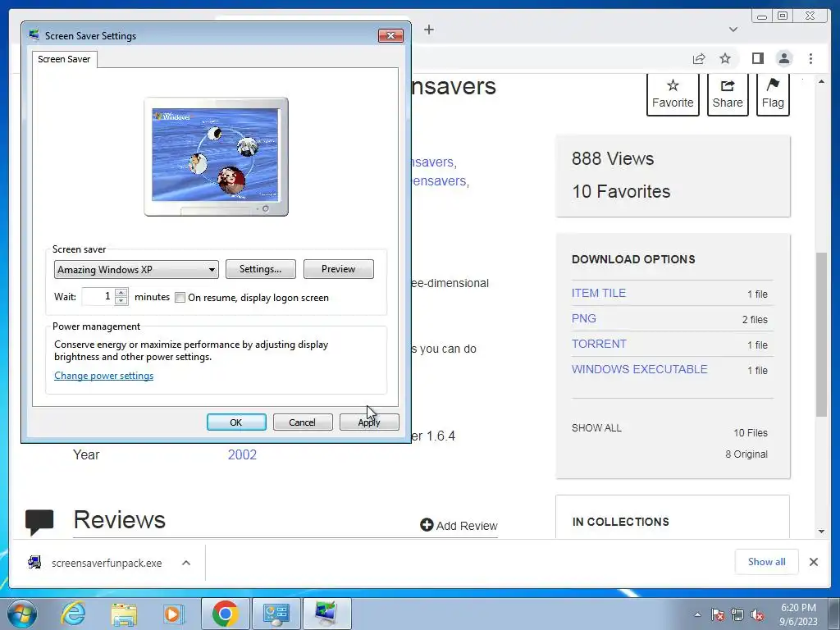
Task: Click the DOWNLOAD OPTIONS heading
Action: (x=633, y=259)
